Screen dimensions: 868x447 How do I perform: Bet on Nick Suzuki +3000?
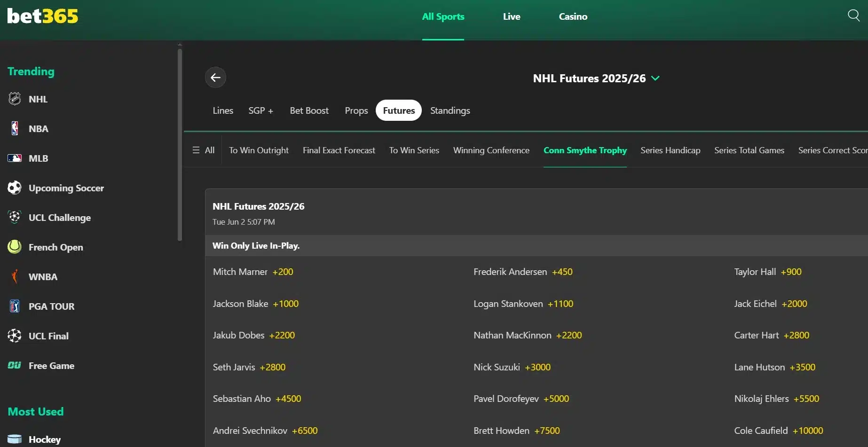(x=512, y=367)
